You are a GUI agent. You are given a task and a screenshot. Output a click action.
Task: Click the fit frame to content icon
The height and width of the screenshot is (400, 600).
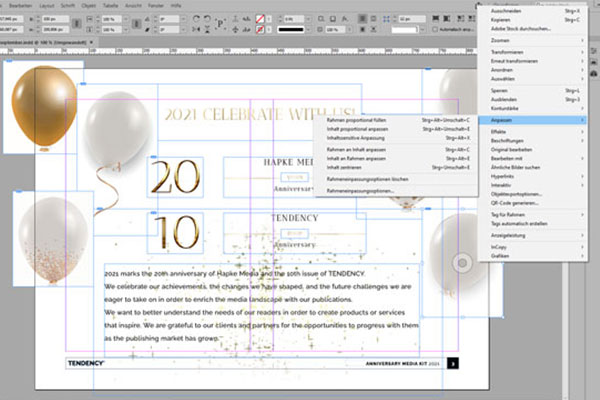pos(471,18)
